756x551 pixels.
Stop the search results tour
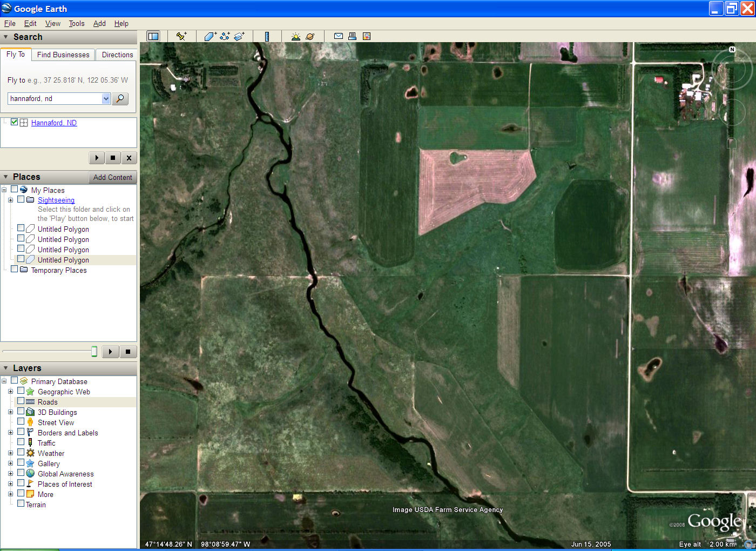click(x=112, y=158)
